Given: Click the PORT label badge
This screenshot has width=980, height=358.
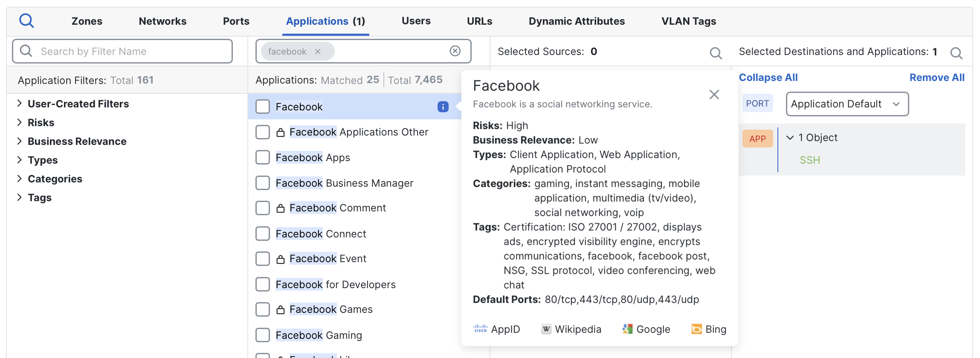Looking at the screenshot, I should 757,104.
